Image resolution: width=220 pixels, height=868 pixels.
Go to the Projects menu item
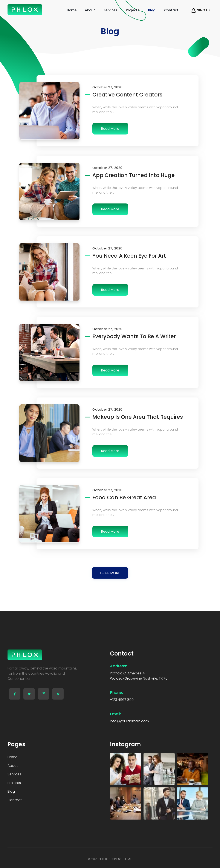pos(132,10)
